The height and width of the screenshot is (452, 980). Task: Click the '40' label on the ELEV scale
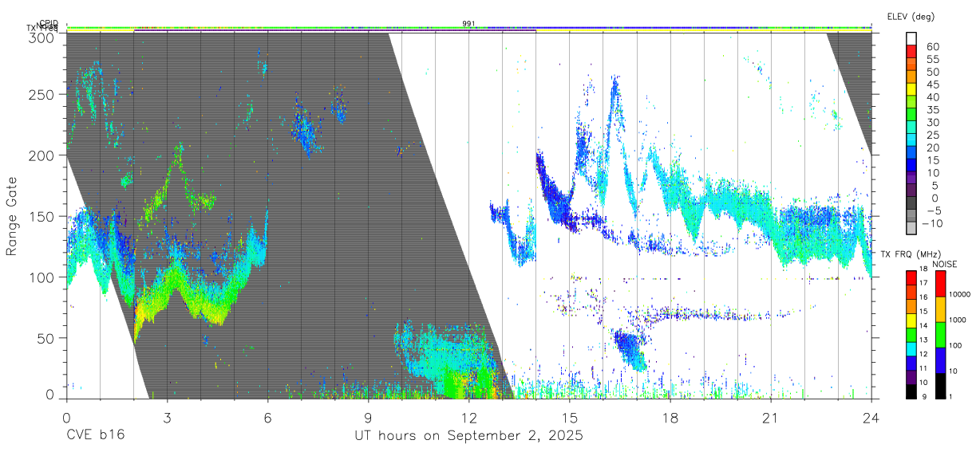tap(933, 97)
